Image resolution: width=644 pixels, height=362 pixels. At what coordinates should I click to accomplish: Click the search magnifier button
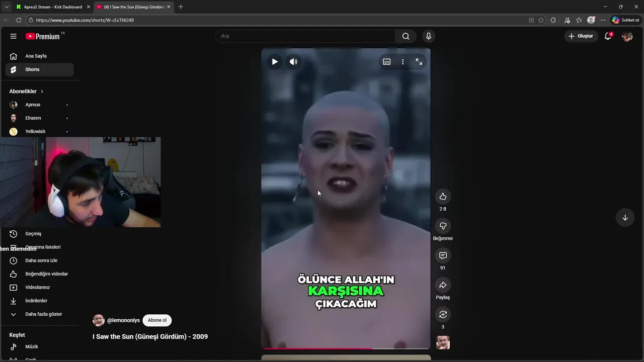point(406,36)
